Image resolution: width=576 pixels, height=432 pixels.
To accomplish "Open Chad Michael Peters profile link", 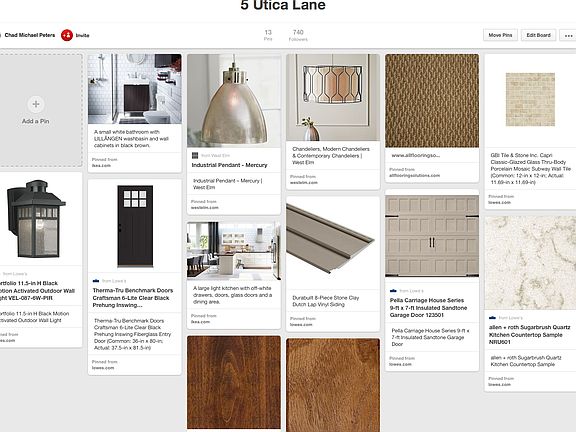I will pos(30,35).
